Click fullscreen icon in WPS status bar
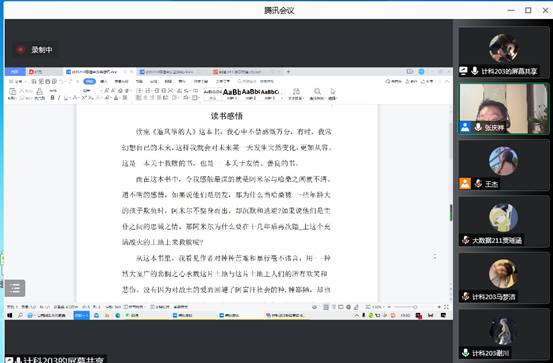This screenshot has width=553, height=363. (446, 307)
